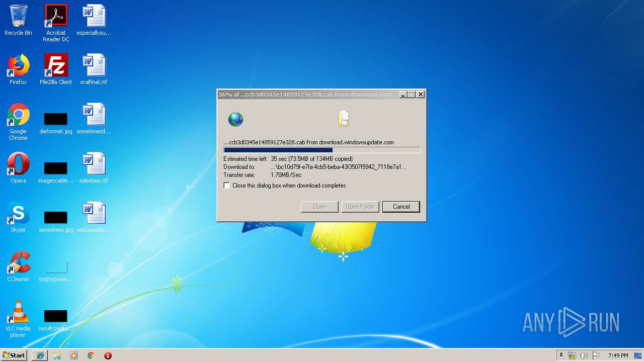Minimize the download dialog

pyautogui.click(x=403, y=95)
